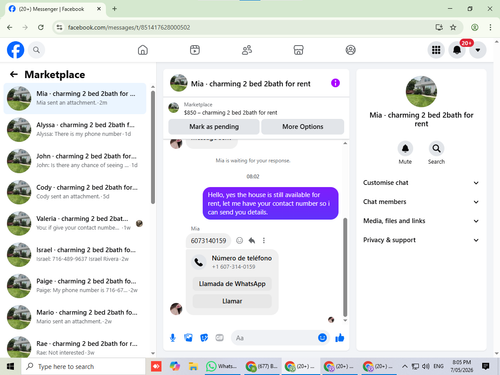Screen dimensions: 500x375
Task: Open Copilot icon in the taskbar
Action: pyautogui.click(x=174, y=366)
